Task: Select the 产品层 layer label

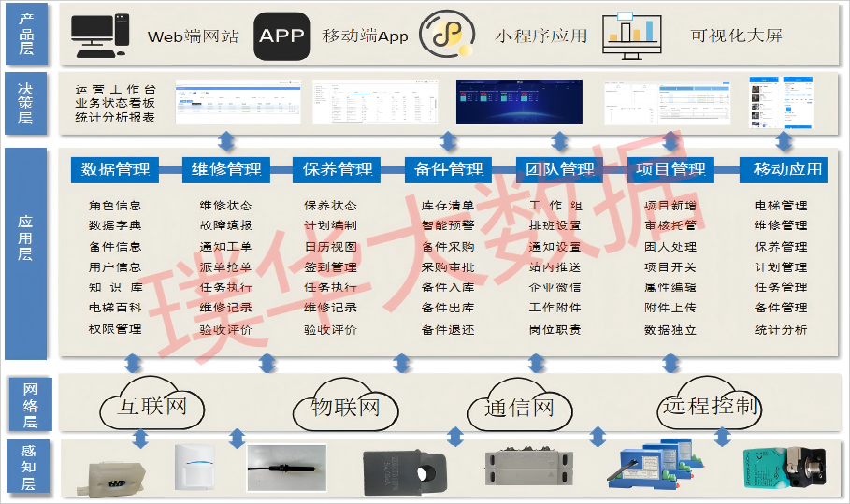Action: click(x=26, y=34)
